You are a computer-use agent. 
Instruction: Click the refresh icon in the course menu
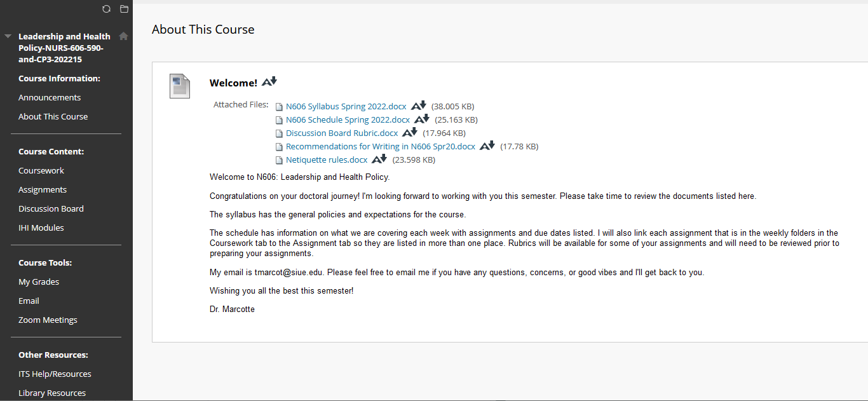(x=106, y=9)
